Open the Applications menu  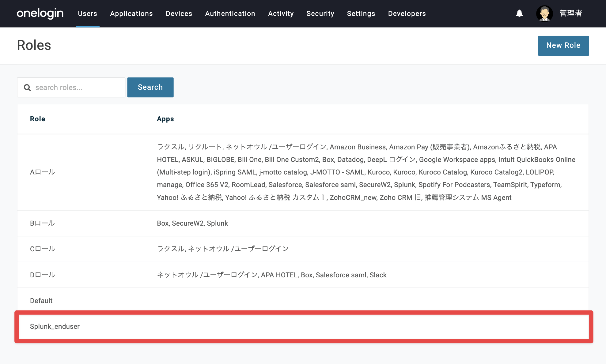point(131,13)
